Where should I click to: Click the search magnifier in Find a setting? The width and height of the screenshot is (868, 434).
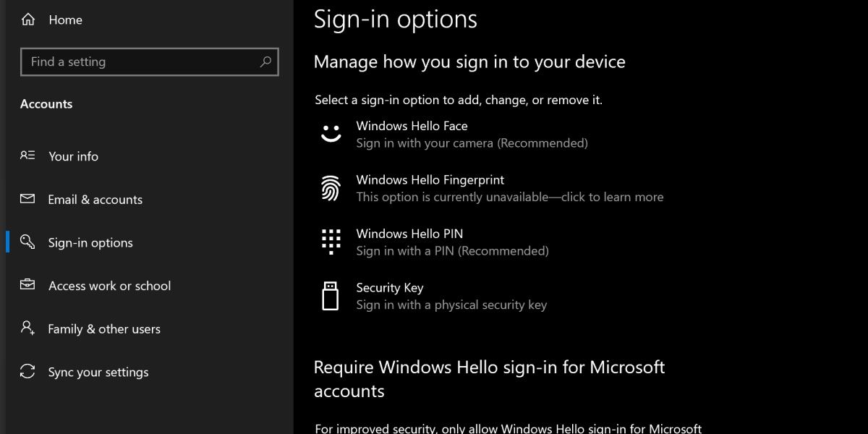[x=265, y=61]
